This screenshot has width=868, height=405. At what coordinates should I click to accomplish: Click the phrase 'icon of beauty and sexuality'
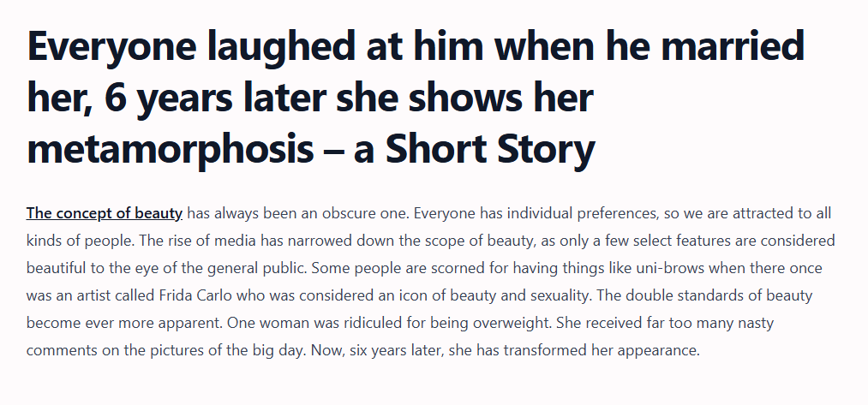pyautogui.click(x=480, y=295)
